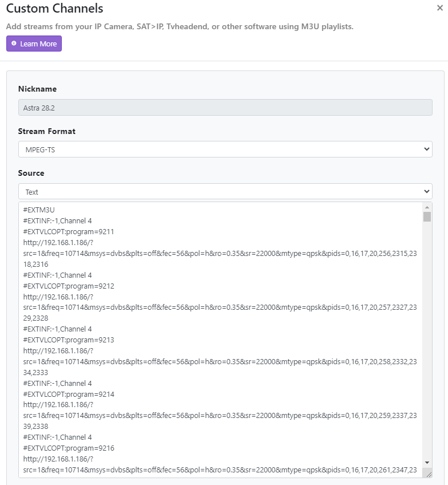Place cursor on the #EXTM3U line

(x=39, y=210)
